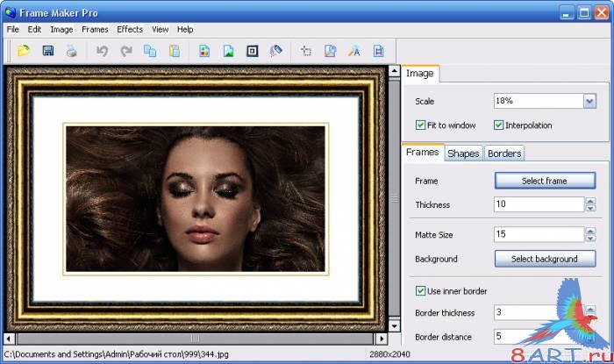Click the print icon in toolbar
Image resolution: width=614 pixels, height=364 pixels.
71,51
